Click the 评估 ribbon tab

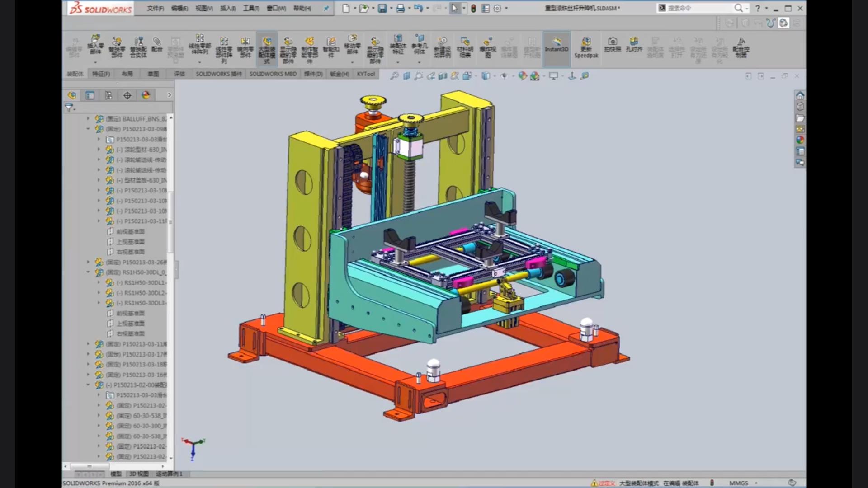click(179, 73)
